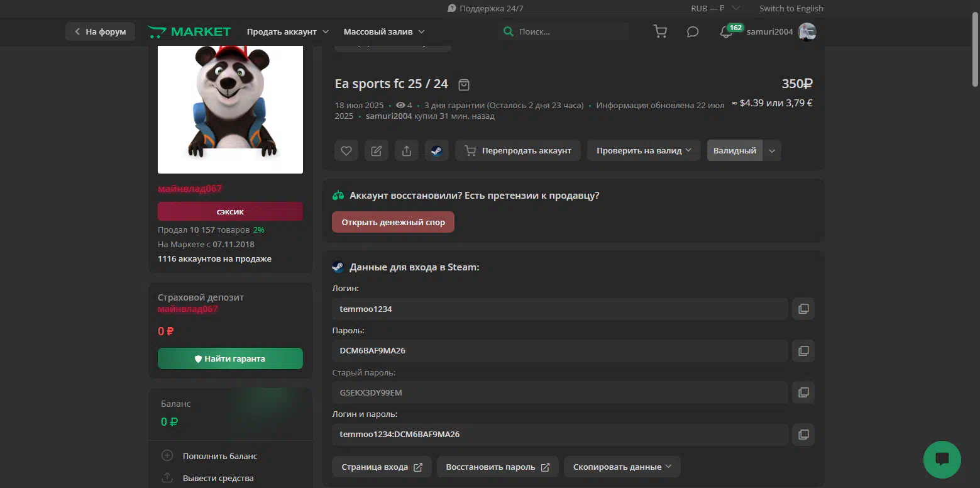Click the search magnifier icon
980x488 pixels.
508,31
